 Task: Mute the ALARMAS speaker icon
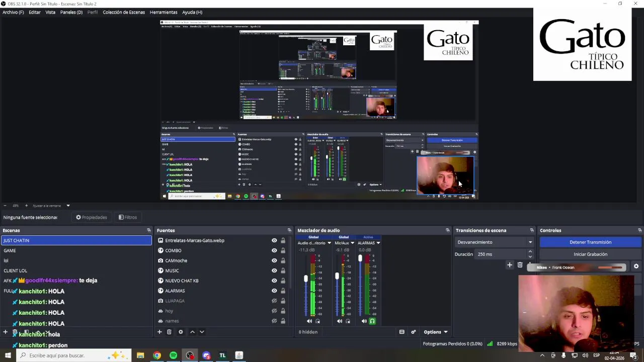tap(364, 321)
